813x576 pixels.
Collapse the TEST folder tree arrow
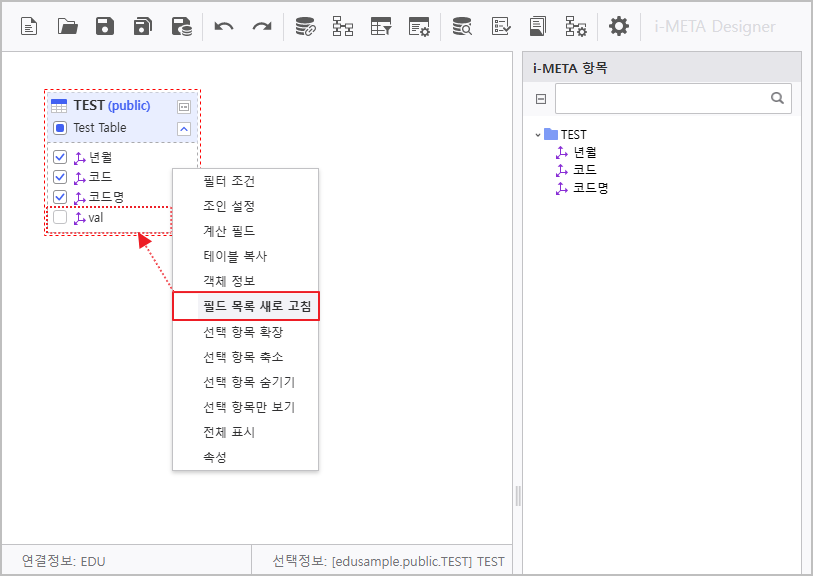tap(538, 135)
